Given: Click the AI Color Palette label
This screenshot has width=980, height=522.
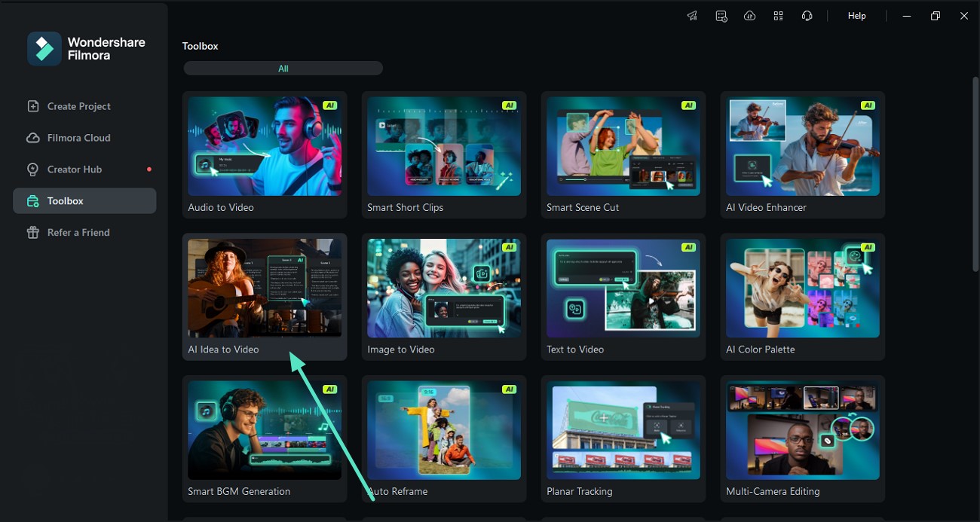Looking at the screenshot, I should [761, 350].
